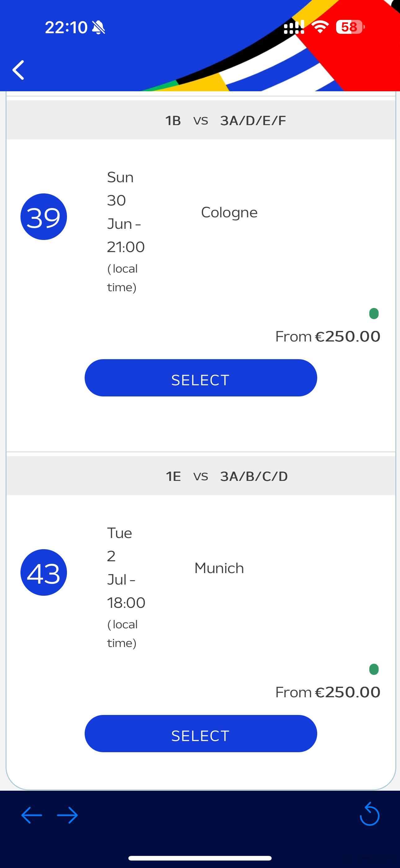Go forward with the right arrow icon
The width and height of the screenshot is (400, 868).
point(67,816)
